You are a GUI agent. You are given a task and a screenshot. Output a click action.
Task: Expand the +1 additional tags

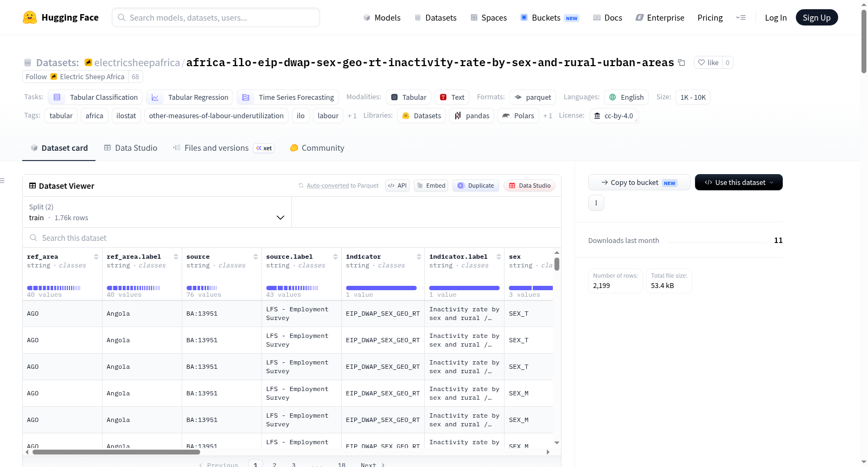click(x=352, y=116)
